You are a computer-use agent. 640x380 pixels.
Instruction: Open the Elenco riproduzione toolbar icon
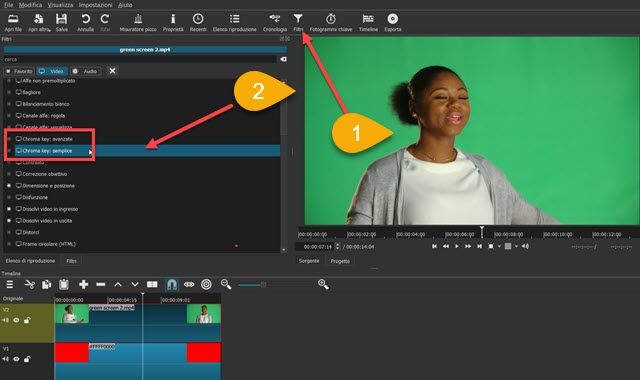(x=235, y=22)
